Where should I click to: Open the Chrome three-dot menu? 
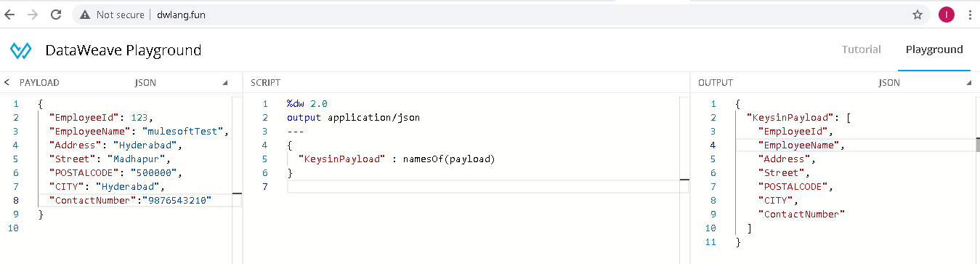click(970, 15)
